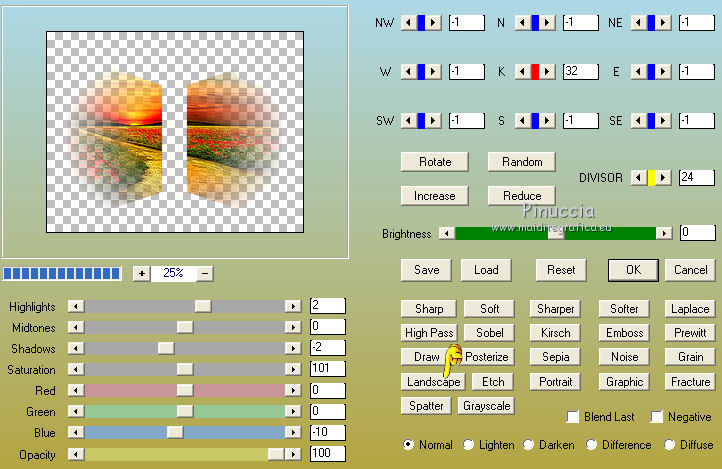Enable the Blend Last checkbox
The image size is (722, 469).
pyautogui.click(x=572, y=417)
